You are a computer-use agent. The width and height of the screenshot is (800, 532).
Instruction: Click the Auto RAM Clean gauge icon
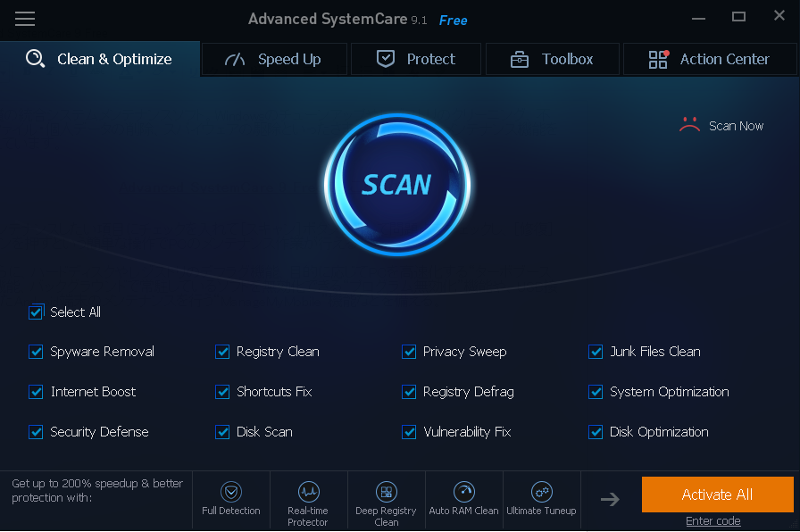(x=463, y=492)
